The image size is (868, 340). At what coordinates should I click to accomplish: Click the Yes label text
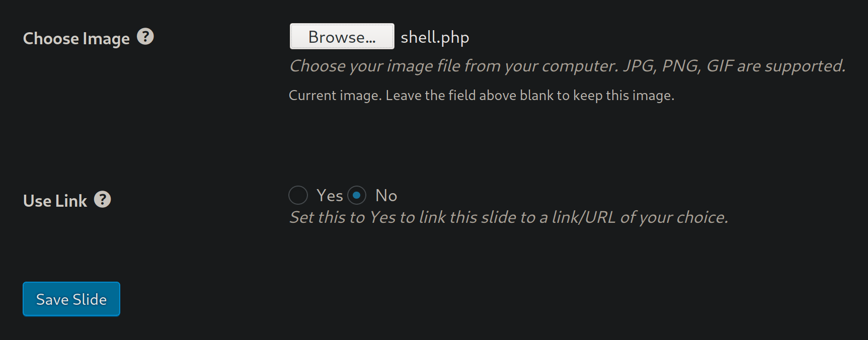tap(330, 195)
